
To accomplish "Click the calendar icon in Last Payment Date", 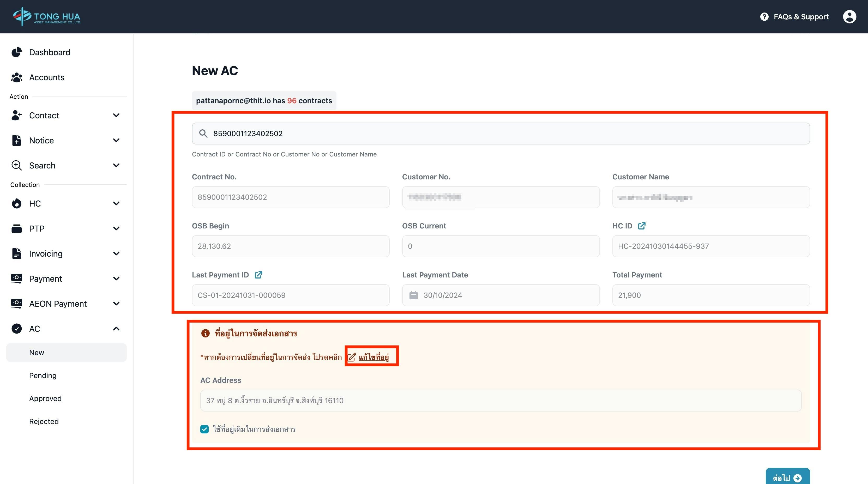I will [x=413, y=295].
